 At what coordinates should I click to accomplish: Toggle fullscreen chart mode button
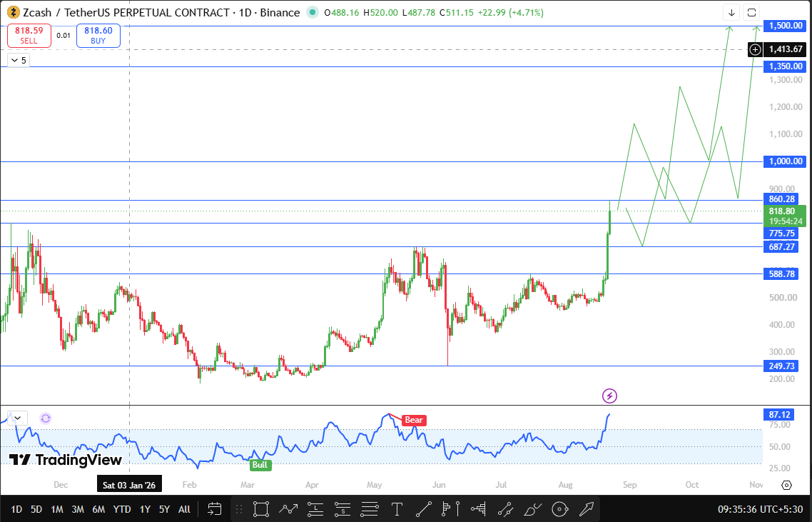click(751, 12)
